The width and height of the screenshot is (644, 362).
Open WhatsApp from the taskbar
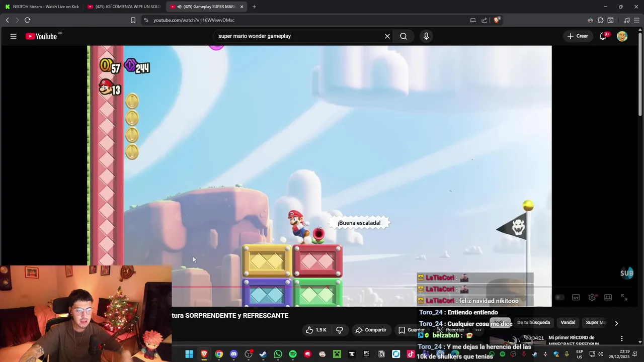pos(278,354)
